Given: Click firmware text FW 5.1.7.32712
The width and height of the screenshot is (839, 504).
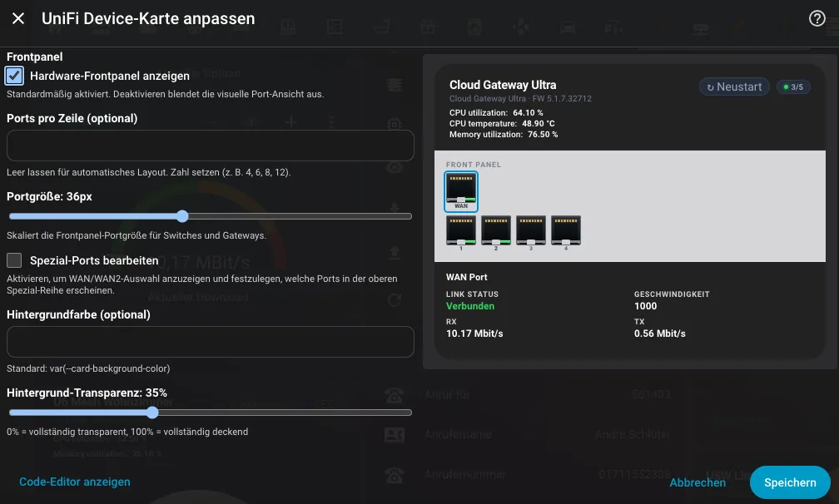Looking at the screenshot, I should tap(562, 99).
